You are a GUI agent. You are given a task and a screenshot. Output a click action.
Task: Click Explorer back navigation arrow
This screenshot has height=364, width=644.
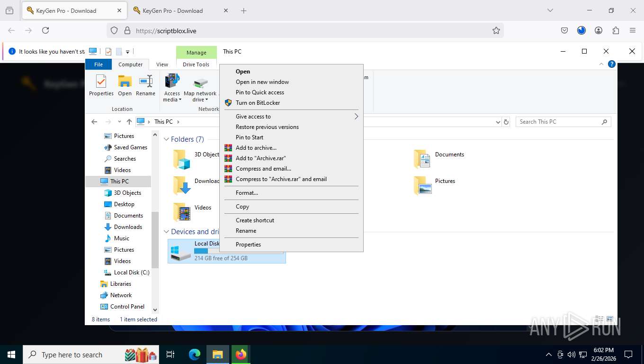94,122
